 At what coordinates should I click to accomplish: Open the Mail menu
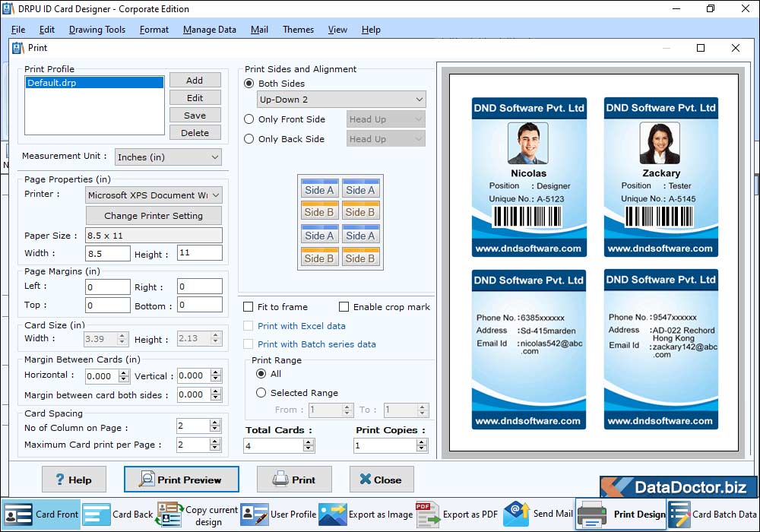coord(259,30)
